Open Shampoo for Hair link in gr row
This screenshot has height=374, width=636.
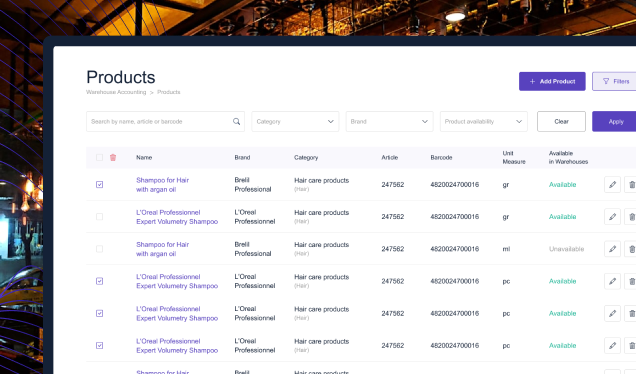tap(163, 185)
